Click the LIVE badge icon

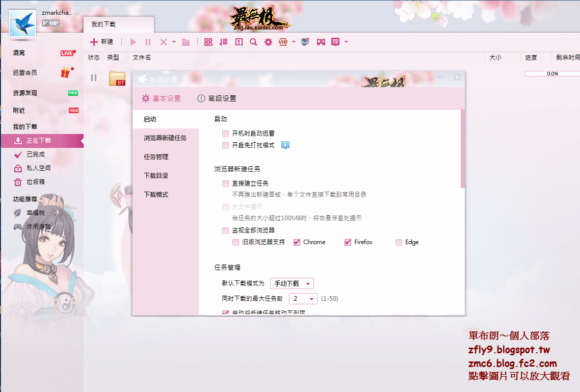[x=68, y=53]
